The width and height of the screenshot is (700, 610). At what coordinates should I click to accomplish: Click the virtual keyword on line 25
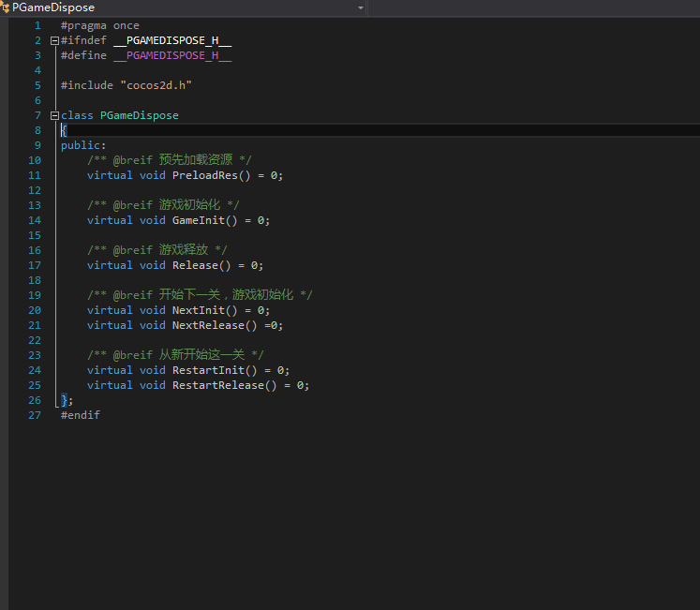(110, 385)
